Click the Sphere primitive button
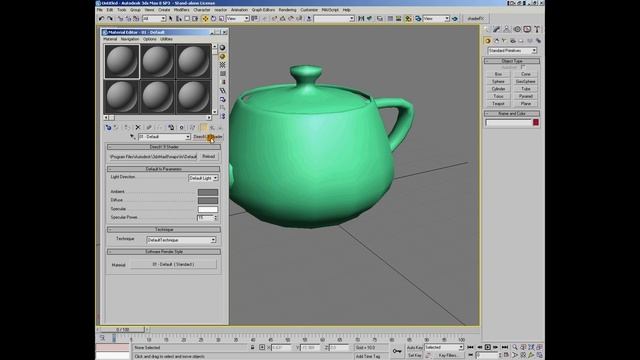The image size is (640, 360). (498, 82)
